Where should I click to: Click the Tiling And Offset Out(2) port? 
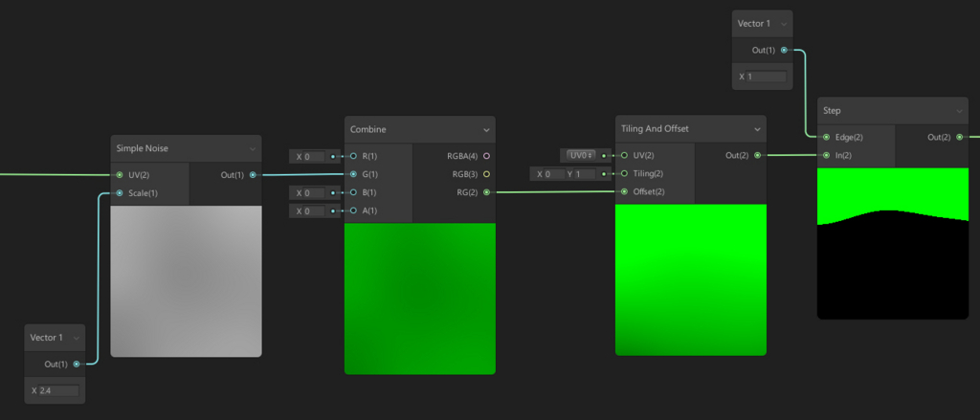[758, 156]
